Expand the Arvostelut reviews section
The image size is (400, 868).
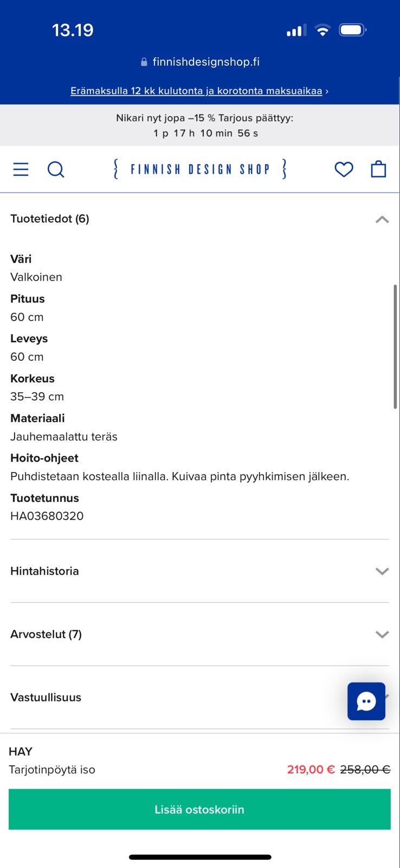[382, 634]
